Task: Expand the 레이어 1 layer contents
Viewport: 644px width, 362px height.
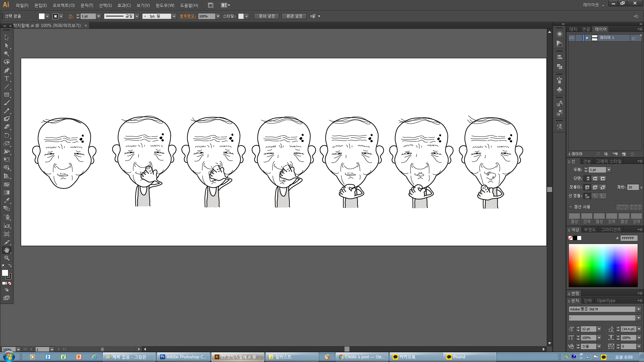Action: (x=587, y=38)
